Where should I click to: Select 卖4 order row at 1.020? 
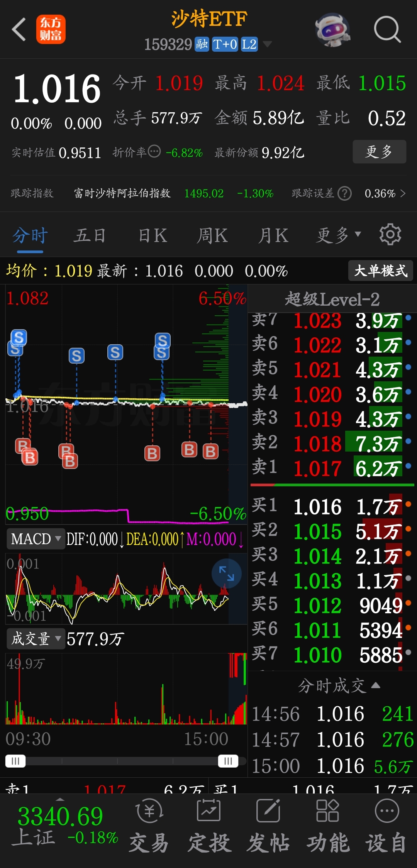[332, 394]
